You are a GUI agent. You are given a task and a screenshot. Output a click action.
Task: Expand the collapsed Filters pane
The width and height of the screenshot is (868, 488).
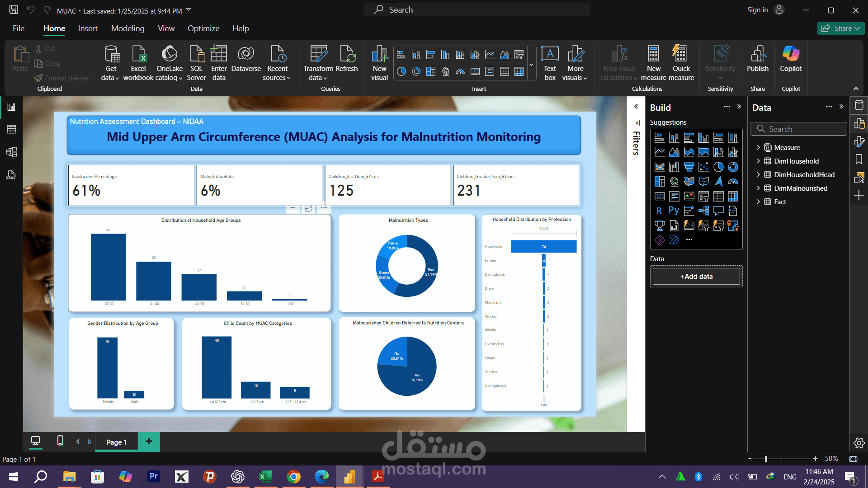tap(636, 107)
